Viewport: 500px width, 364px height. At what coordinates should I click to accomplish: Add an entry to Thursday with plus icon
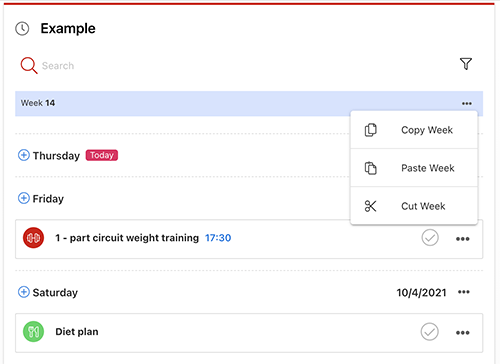(24, 155)
